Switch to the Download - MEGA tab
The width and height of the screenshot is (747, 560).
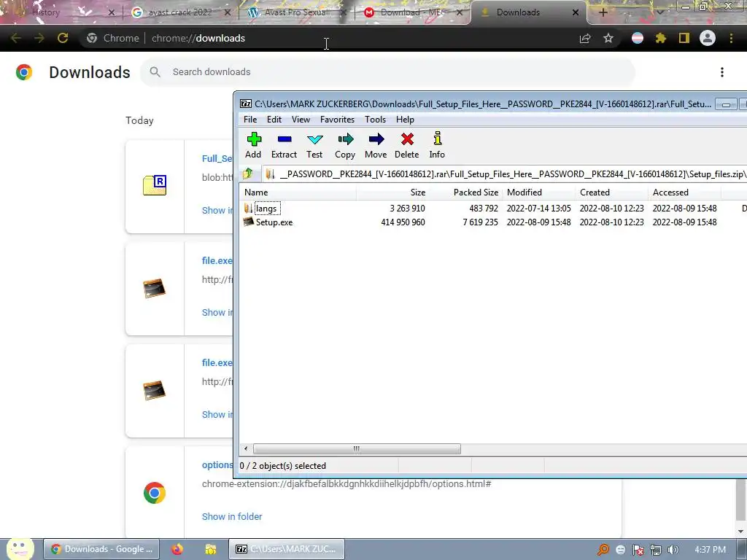(413, 12)
